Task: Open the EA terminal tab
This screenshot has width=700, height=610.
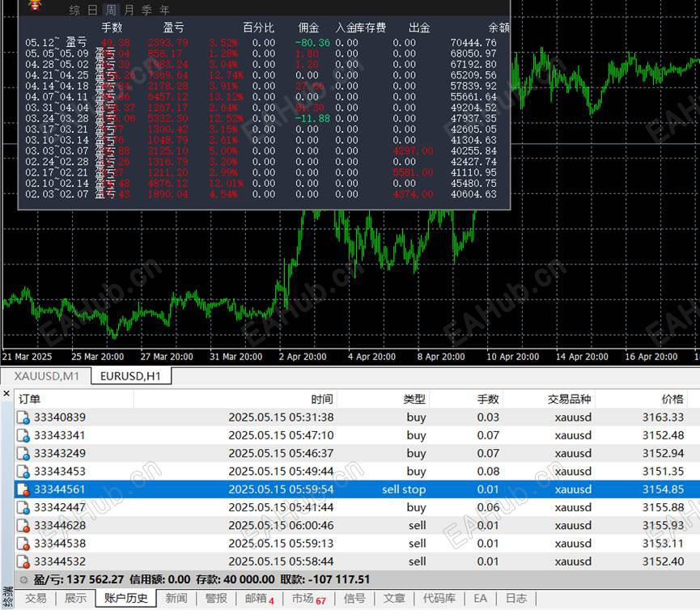Action: (481, 599)
